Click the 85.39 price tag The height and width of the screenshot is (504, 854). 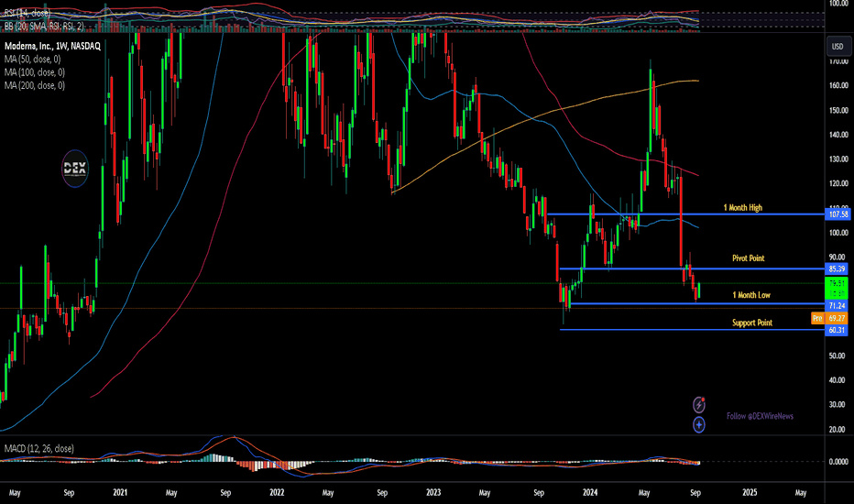pyautogui.click(x=838, y=268)
